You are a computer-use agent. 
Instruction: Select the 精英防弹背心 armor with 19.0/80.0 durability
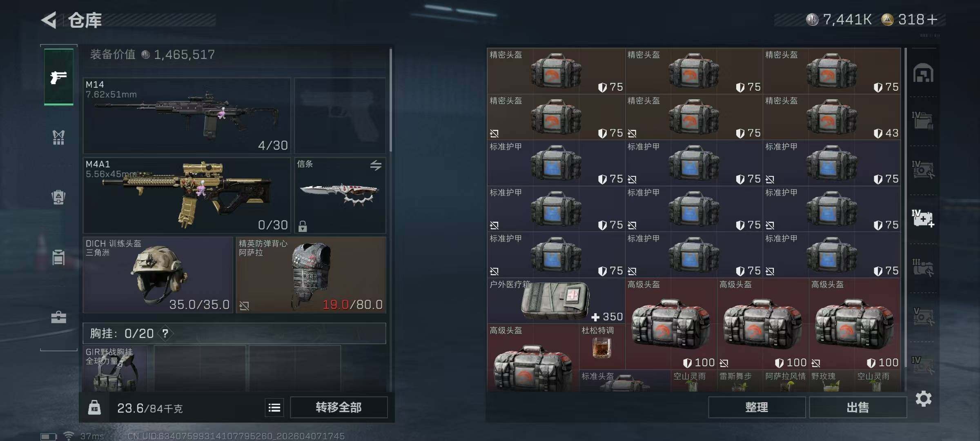click(311, 275)
